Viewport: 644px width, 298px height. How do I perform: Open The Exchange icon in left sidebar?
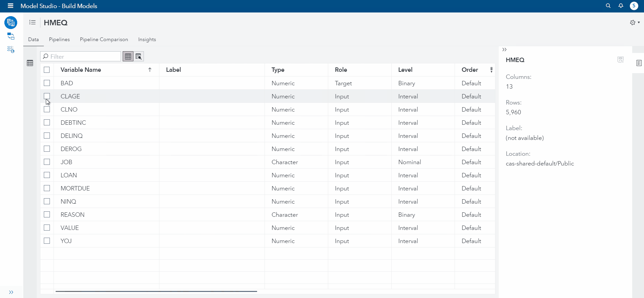(x=11, y=36)
